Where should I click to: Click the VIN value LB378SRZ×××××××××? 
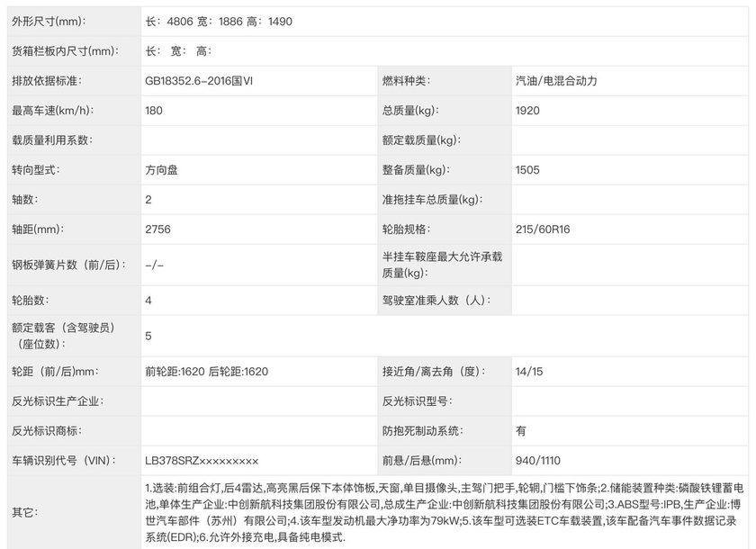(x=202, y=461)
